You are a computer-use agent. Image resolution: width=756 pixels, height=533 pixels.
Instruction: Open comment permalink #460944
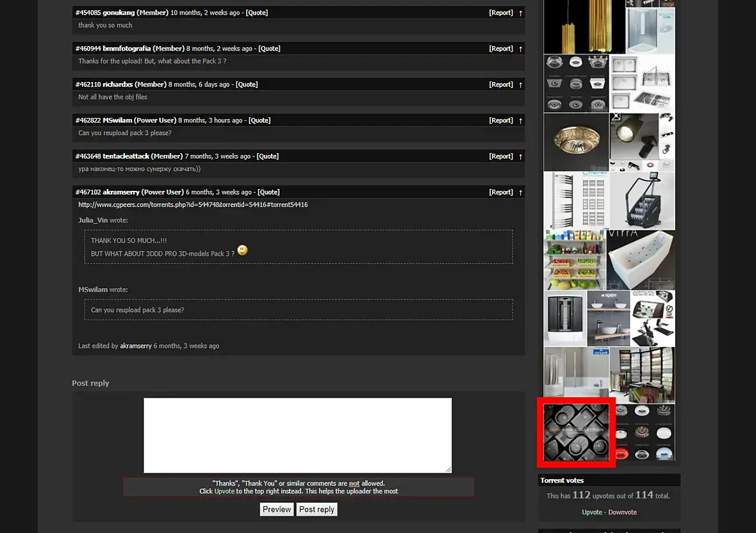point(88,48)
